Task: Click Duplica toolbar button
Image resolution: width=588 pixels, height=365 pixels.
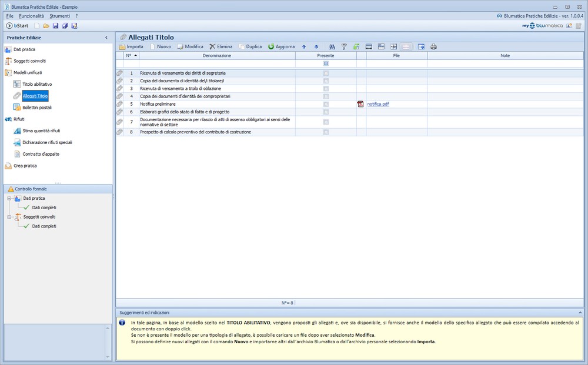Action: 250,47
